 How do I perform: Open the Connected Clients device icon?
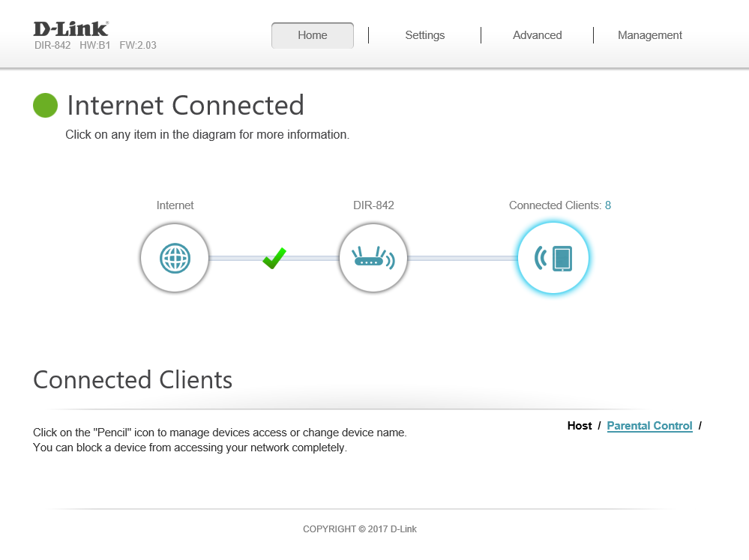coord(553,259)
